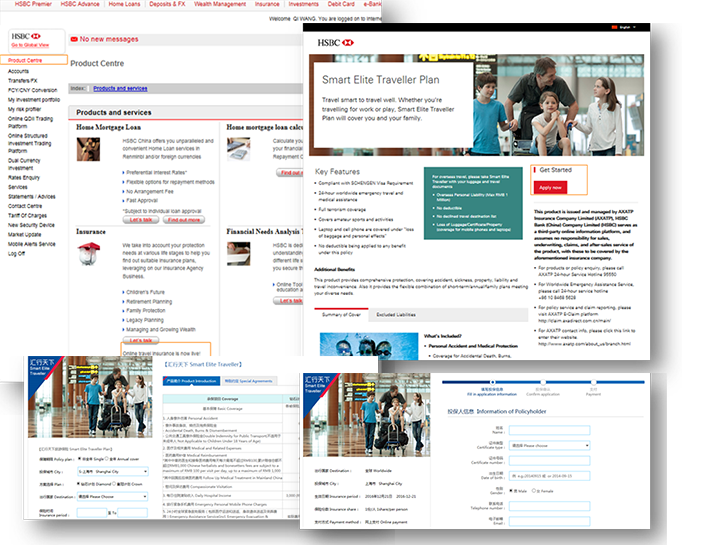Click the Products and services index link
The width and height of the screenshot is (726, 545).
pyautogui.click(x=120, y=88)
